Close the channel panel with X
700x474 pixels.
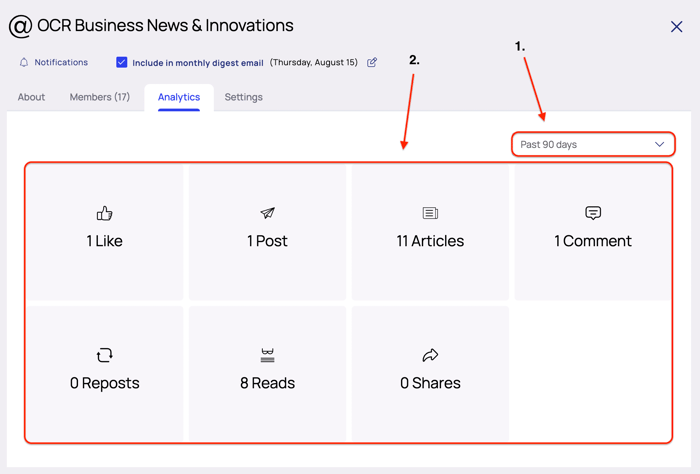click(676, 27)
